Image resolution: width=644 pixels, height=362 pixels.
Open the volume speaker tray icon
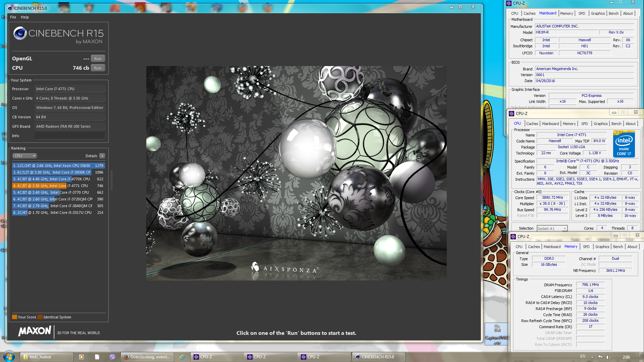coord(608,357)
